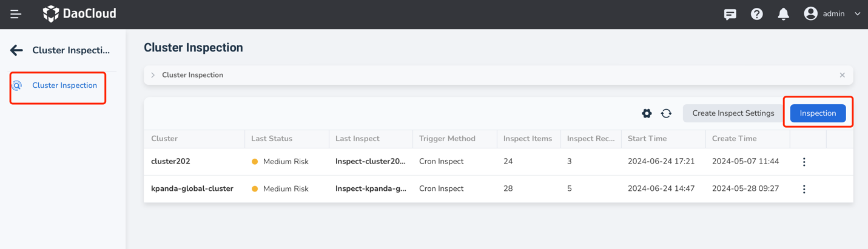Screen dimensions: 868x249
Task: Click the admin user avatar icon
Action: 810,13
